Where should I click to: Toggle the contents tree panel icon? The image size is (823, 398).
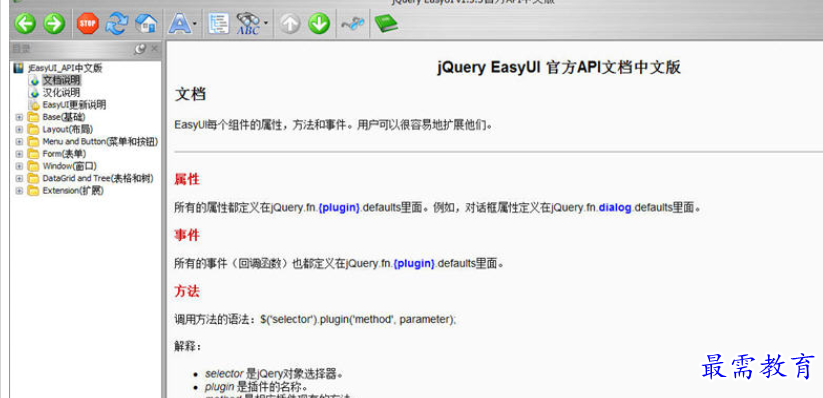[x=218, y=23]
